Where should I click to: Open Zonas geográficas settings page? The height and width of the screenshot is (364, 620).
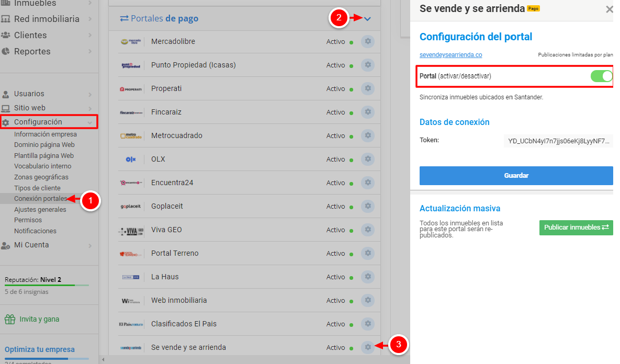41,177
